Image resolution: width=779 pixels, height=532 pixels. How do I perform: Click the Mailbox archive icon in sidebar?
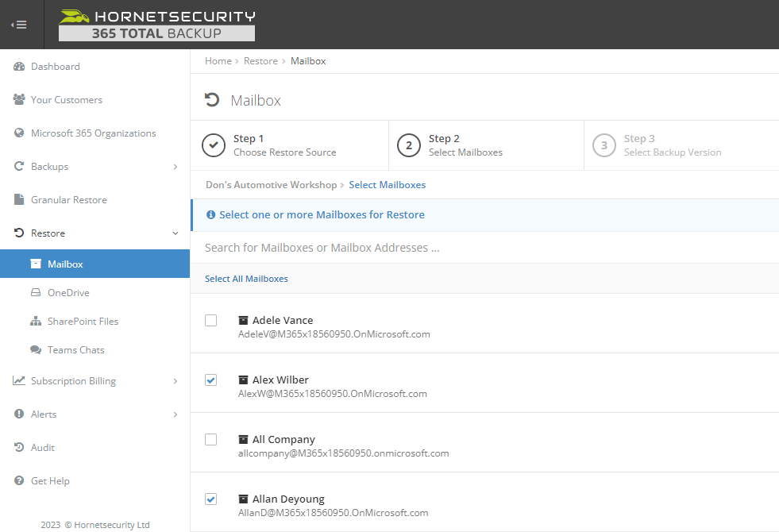[36, 264]
